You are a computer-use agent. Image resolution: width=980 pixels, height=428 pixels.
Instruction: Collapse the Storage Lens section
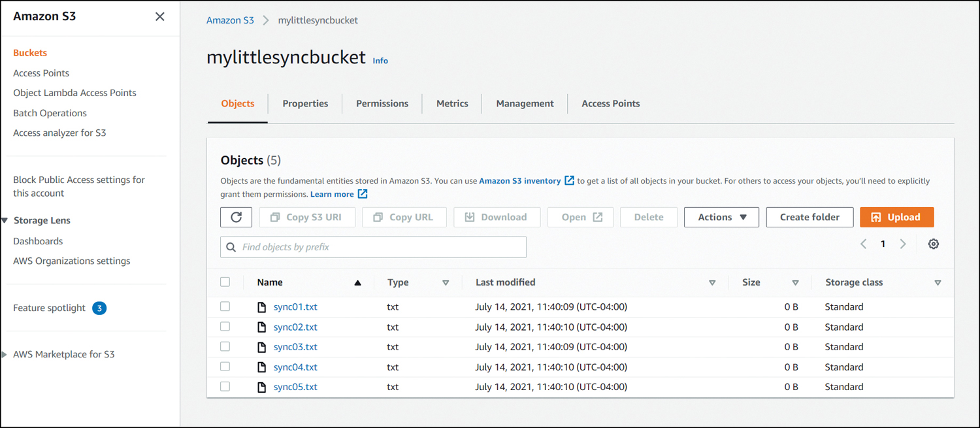pos(5,221)
